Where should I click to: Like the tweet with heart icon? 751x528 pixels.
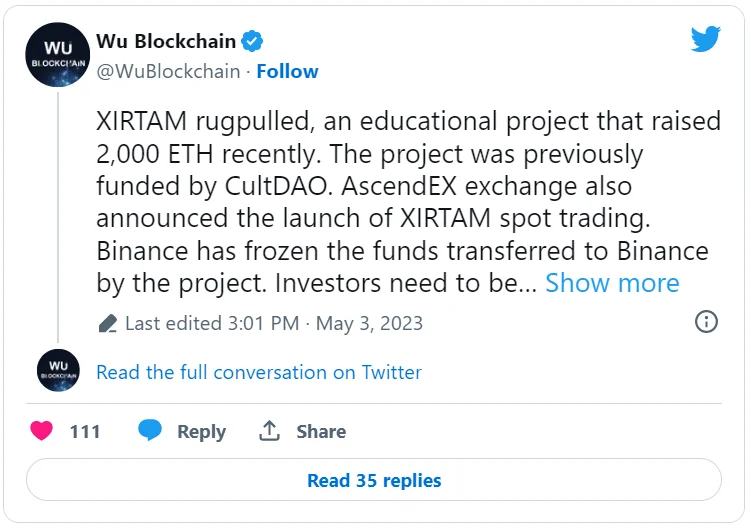tap(41, 431)
